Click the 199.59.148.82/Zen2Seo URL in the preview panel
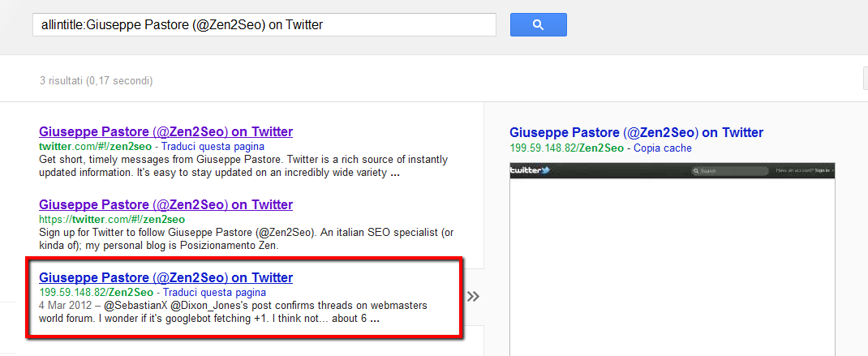This screenshot has width=868, height=356. pos(566,148)
